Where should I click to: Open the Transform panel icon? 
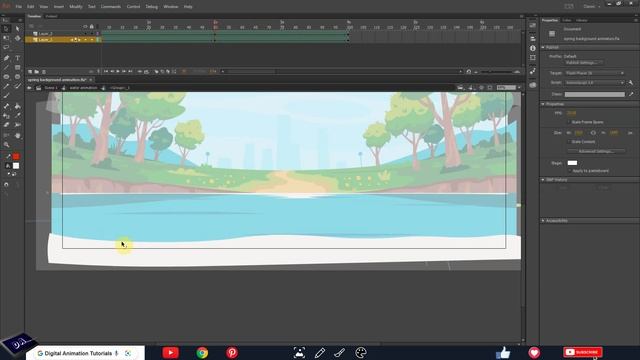point(533,58)
